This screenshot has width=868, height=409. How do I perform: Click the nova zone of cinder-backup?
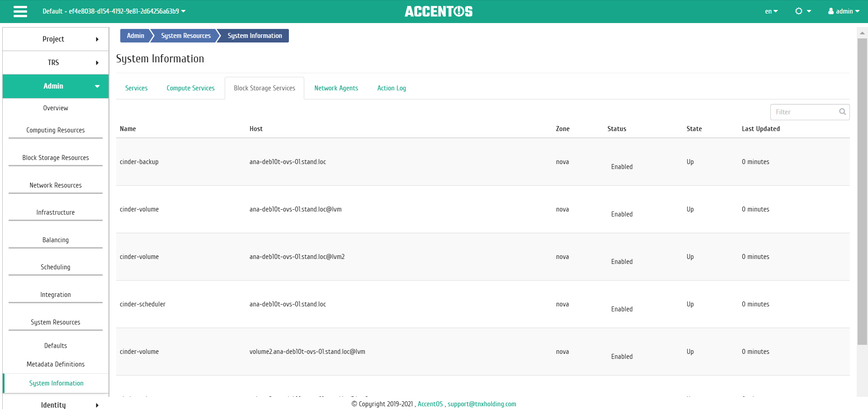click(562, 162)
